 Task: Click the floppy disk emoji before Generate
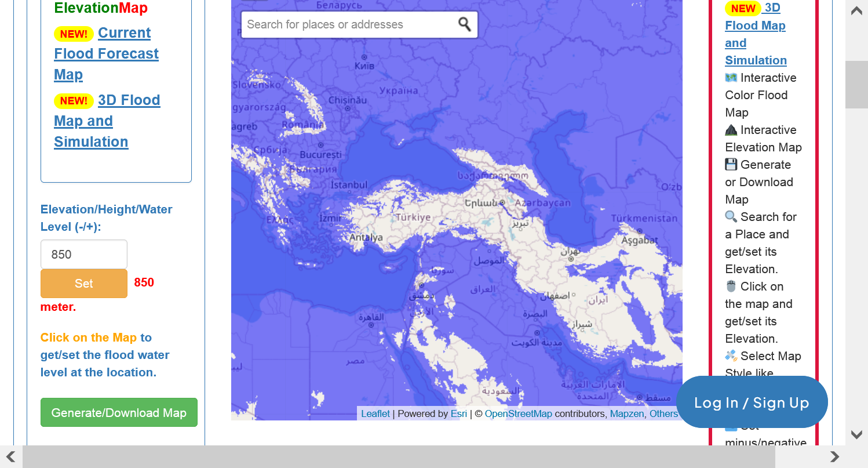coord(731,165)
